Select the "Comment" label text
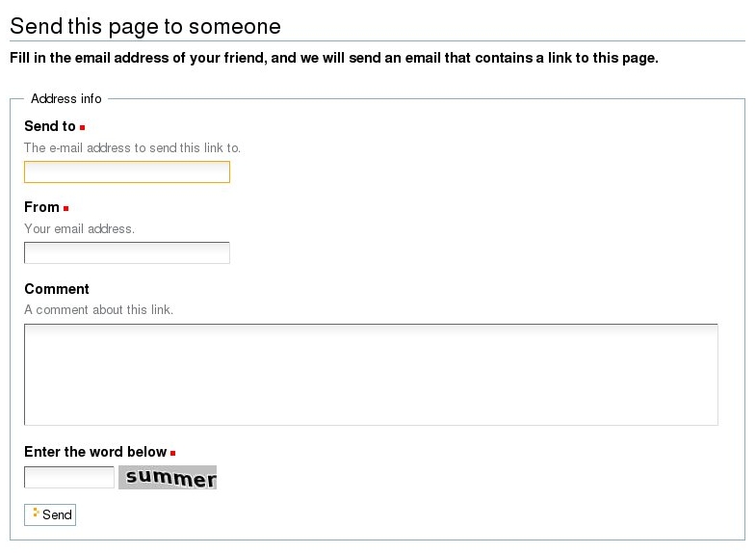This screenshot has height=553, width=756. click(57, 289)
